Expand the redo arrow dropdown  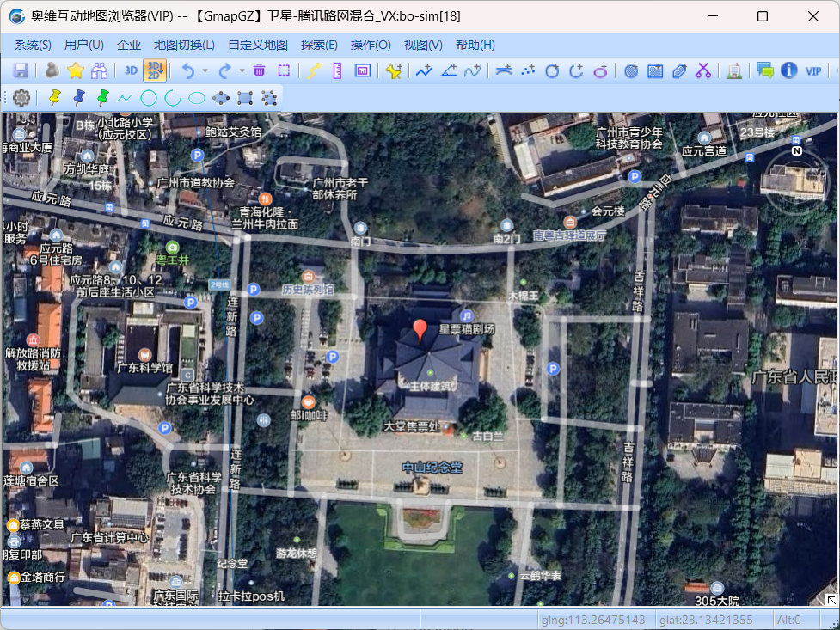[242, 71]
